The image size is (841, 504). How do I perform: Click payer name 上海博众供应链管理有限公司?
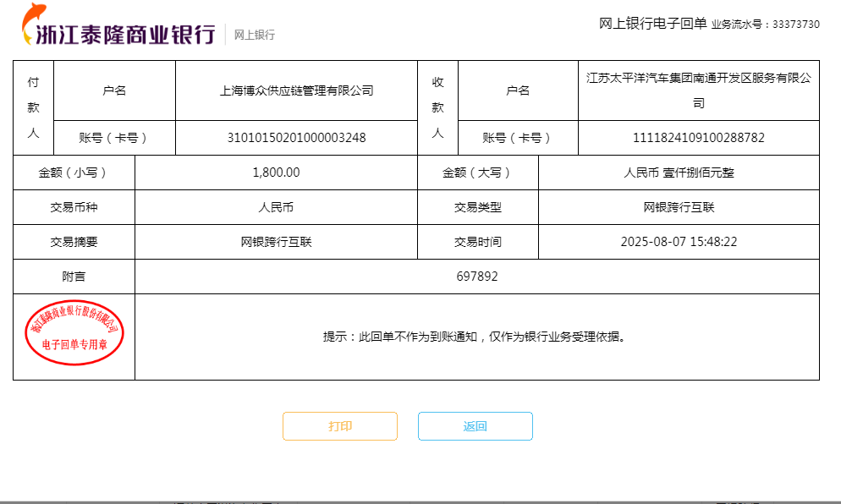point(296,90)
